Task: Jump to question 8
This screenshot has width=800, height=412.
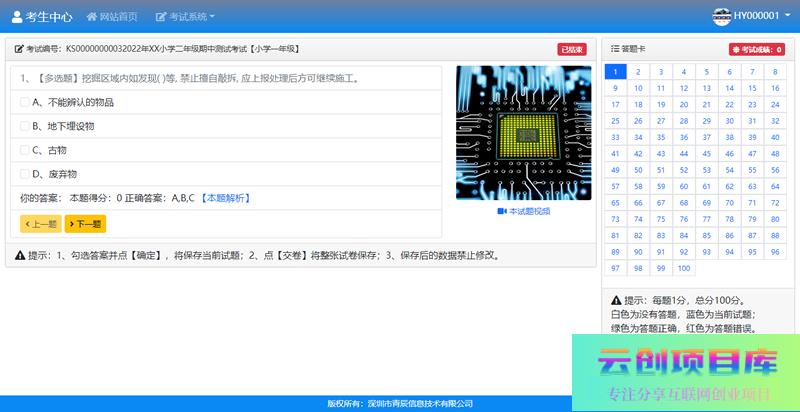Action: coord(776,72)
